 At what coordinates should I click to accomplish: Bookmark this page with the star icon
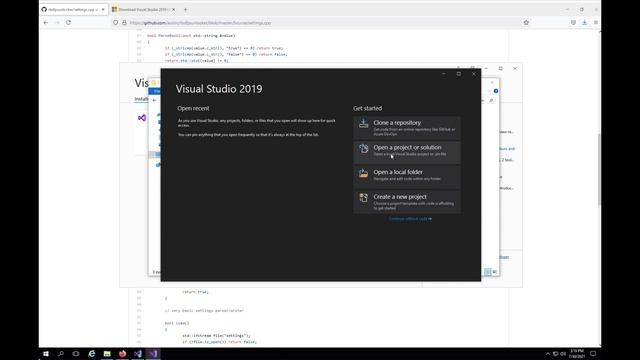526,23
